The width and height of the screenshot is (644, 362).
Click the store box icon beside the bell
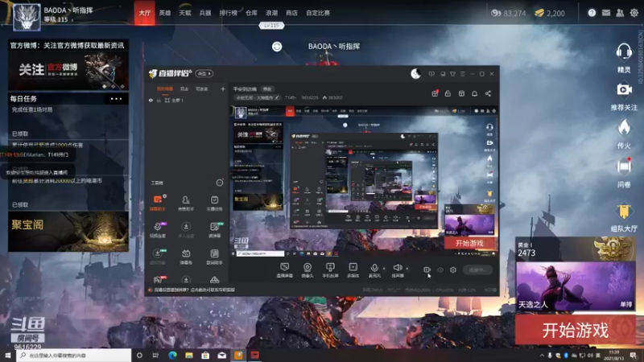pos(461,93)
